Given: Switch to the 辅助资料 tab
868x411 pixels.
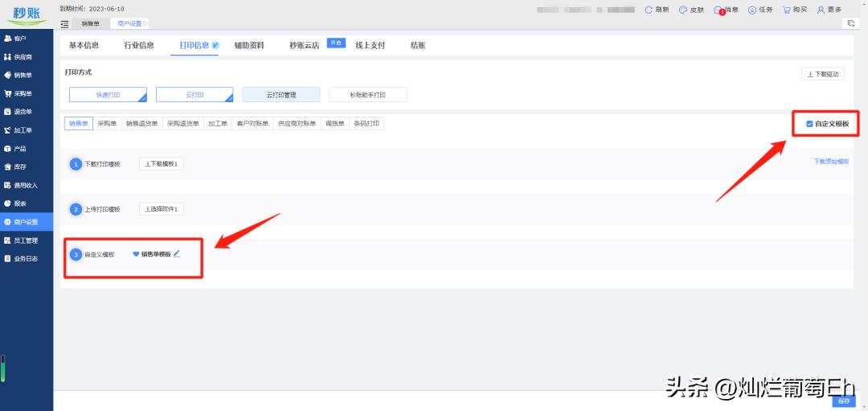Looking at the screenshot, I should [x=248, y=45].
